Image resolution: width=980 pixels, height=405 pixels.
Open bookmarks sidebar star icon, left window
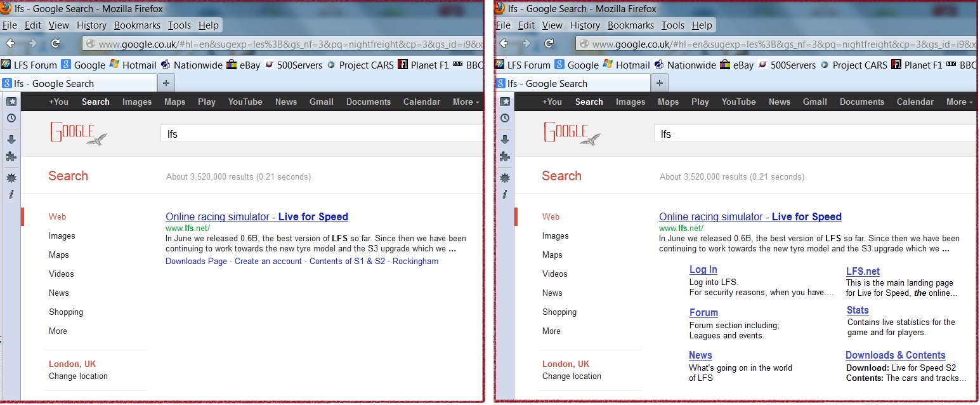[x=11, y=102]
